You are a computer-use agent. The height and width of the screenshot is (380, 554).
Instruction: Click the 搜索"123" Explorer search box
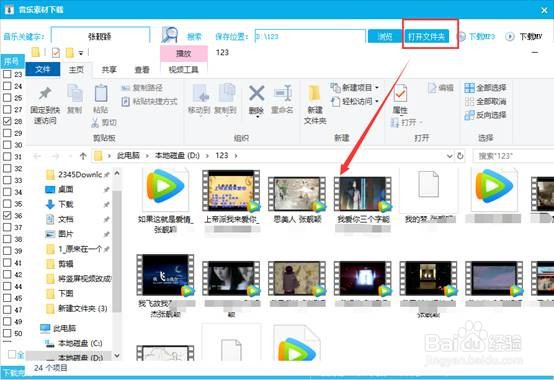(513, 156)
